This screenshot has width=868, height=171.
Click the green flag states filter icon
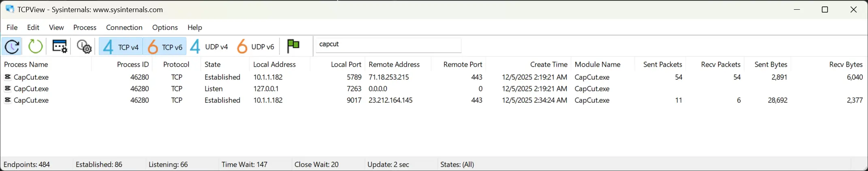pyautogui.click(x=293, y=46)
